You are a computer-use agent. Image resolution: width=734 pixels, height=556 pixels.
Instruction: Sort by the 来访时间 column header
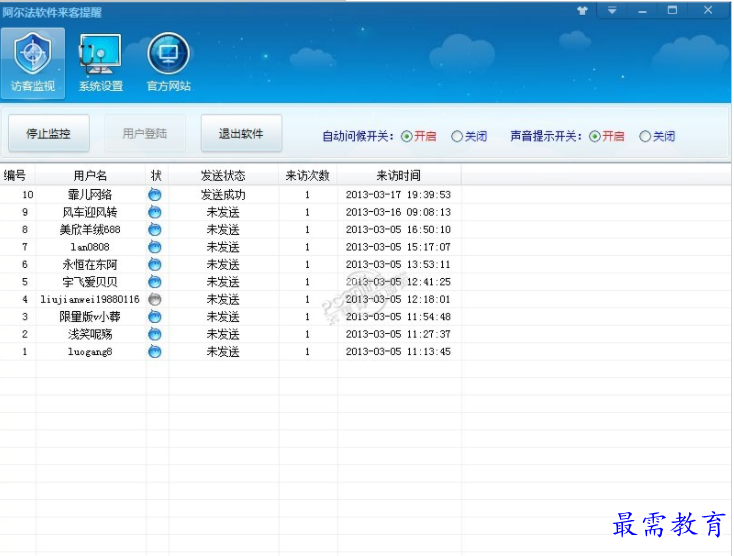click(399, 176)
